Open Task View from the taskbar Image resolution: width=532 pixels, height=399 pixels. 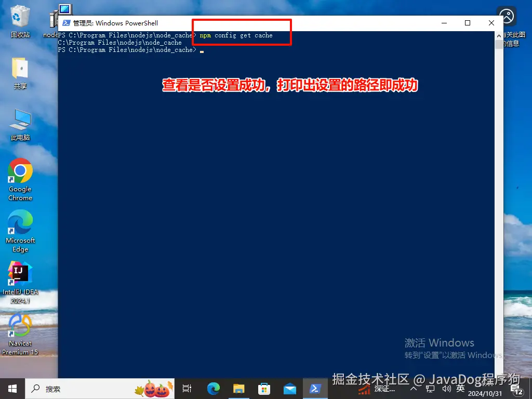coord(187,389)
